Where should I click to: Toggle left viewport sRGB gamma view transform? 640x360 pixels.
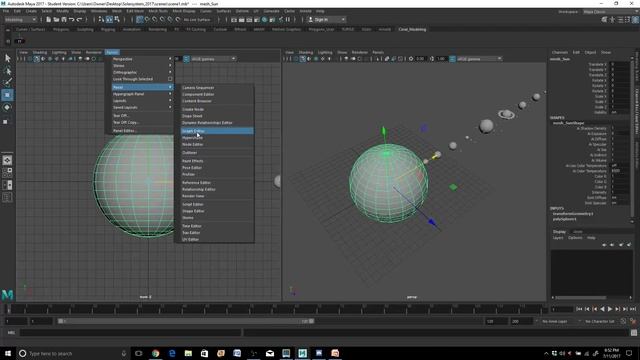coord(186,59)
